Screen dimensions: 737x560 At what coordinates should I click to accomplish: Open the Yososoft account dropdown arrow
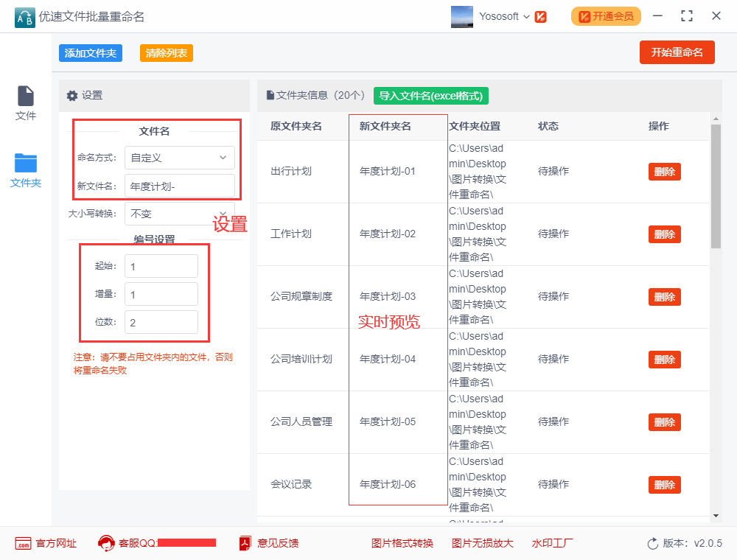pos(526,17)
